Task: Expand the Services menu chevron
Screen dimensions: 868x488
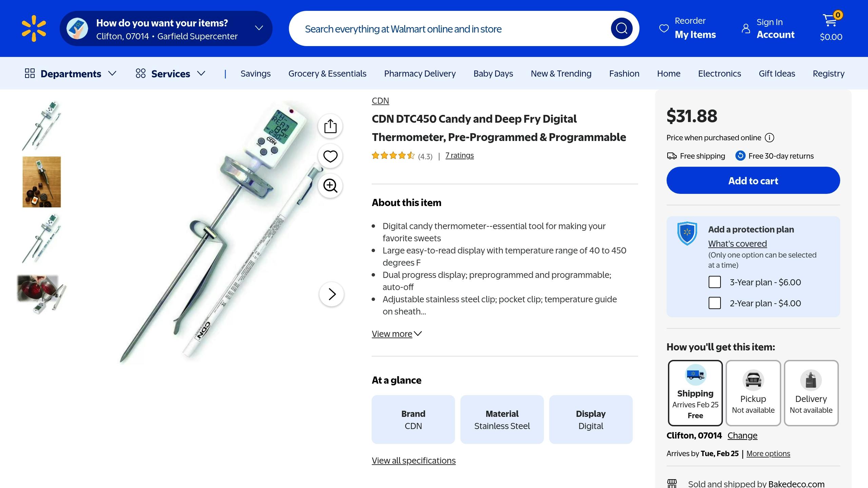Action: pyautogui.click(x=201, y=73)
